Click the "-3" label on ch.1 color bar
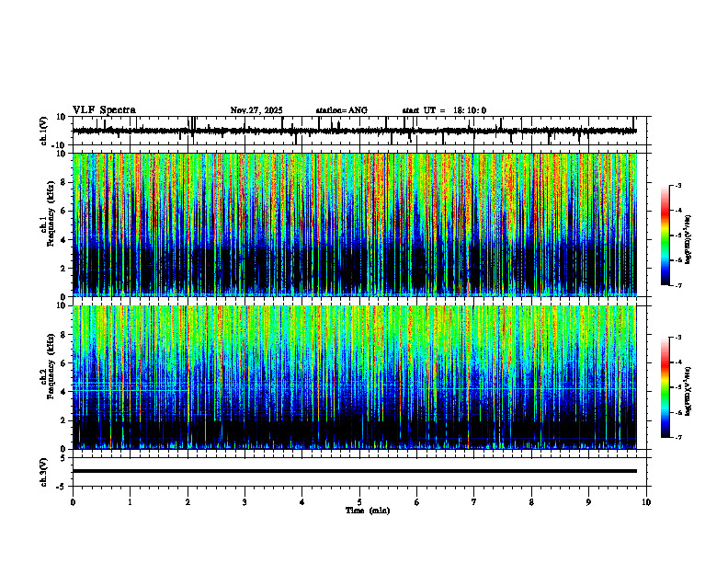This screenshot has height=563, width=728. (x=678, y=185)
